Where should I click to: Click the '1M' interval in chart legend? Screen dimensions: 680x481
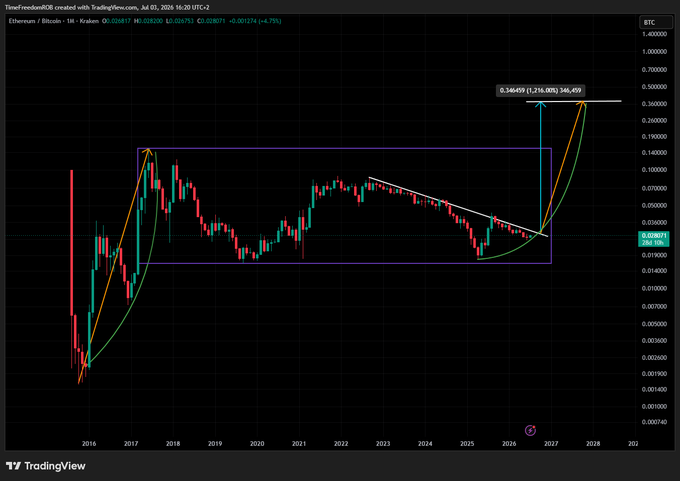click(70, 21)
